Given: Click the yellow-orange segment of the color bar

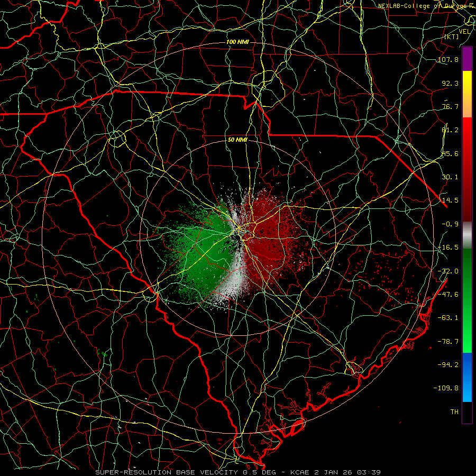Looking at the screenshot, I should tap(467, 94).
